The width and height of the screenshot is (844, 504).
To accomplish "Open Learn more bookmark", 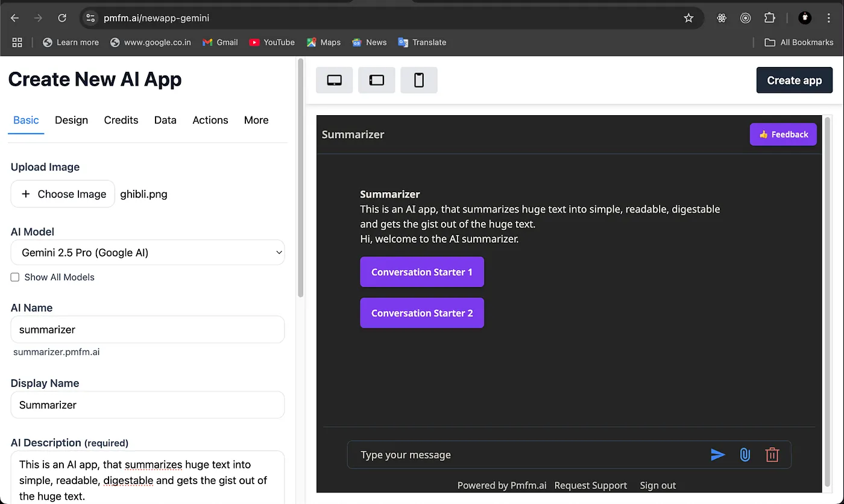I will 71,42.
